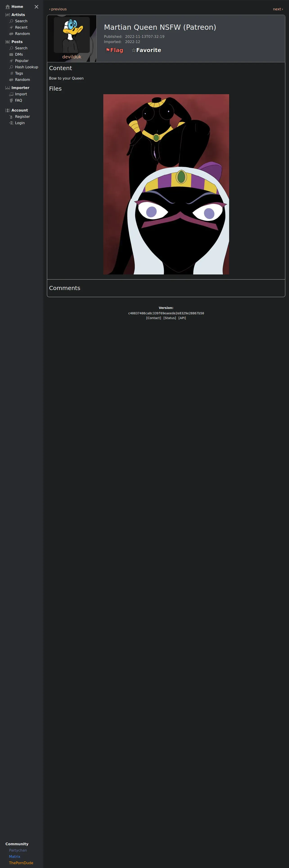289x868 pixels.
Task: Open the importer FAQ
Action: 18,101
